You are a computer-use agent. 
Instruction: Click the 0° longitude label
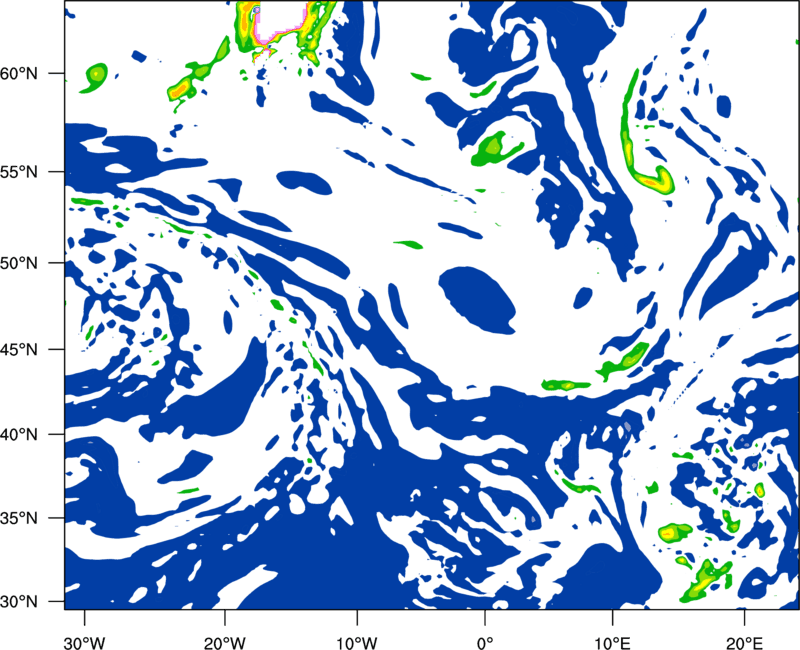(x=485, y=643)
